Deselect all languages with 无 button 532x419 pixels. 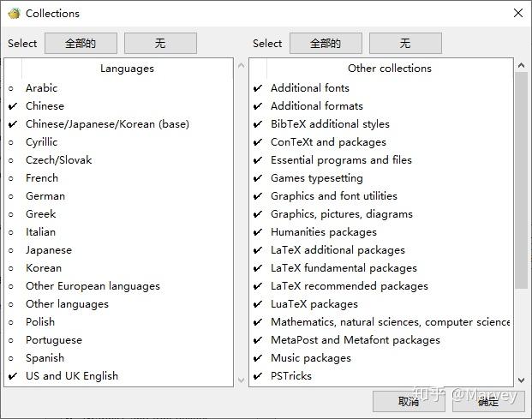[x=160, y=43]
